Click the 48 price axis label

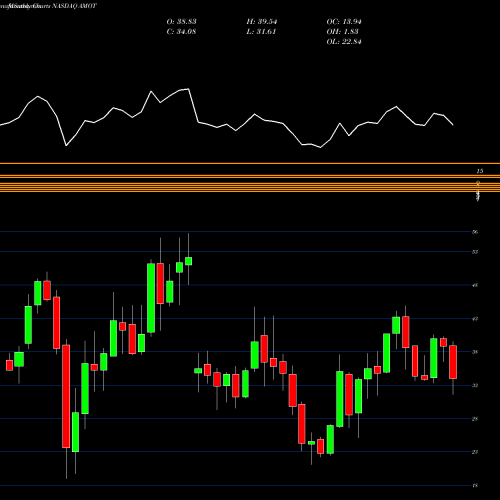point(475,285)
